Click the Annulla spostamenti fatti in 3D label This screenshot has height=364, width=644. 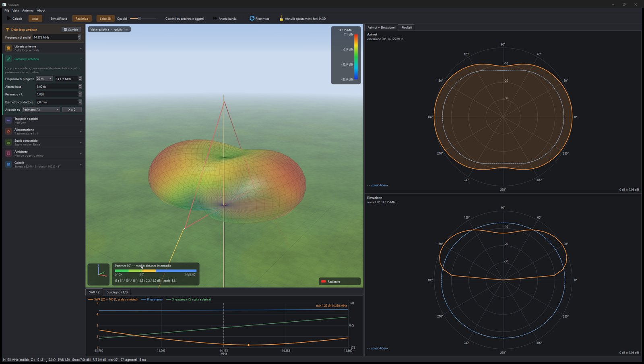click(x=305, y=19)
